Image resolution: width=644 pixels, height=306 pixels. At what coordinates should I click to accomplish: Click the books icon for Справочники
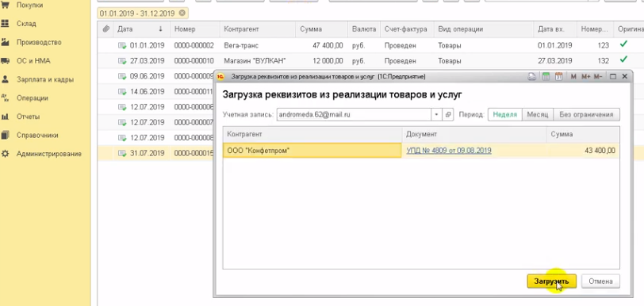click(6, 135)
